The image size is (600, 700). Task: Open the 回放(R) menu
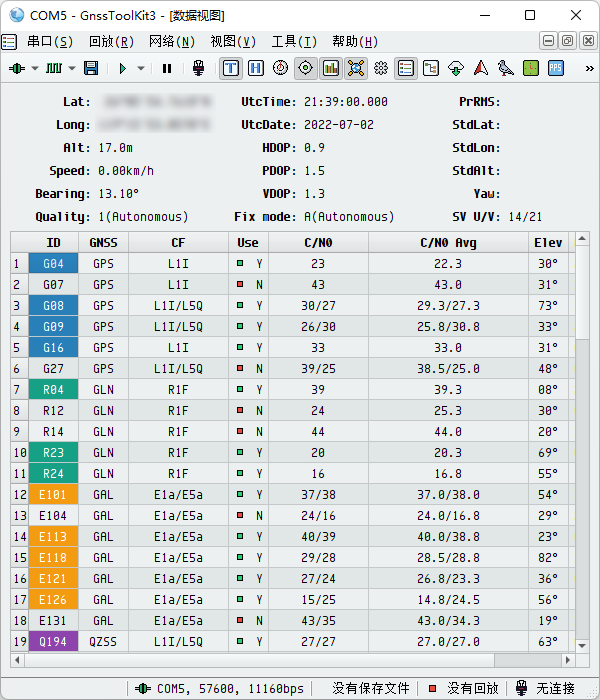111,42
